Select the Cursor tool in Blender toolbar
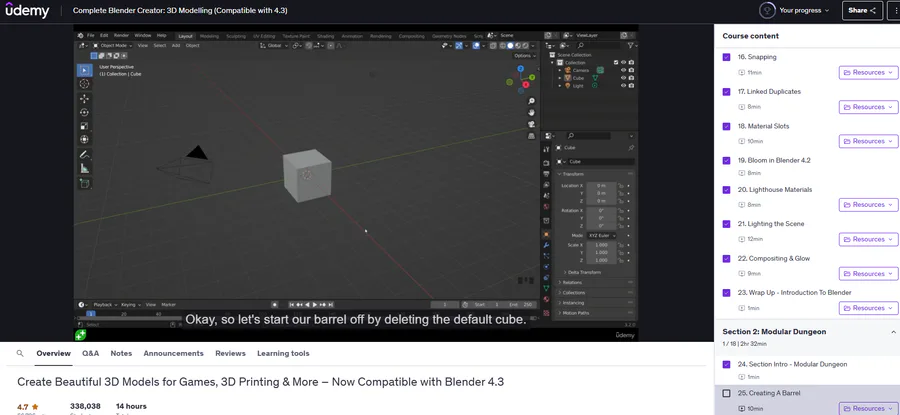The image size is (900, 415). pos(84,84)
